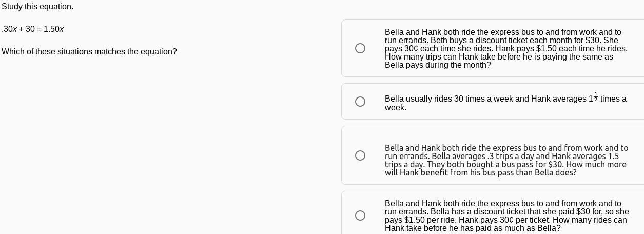
Task: Click the 'Study this equation.' instruction text
Action: [37, 7]
